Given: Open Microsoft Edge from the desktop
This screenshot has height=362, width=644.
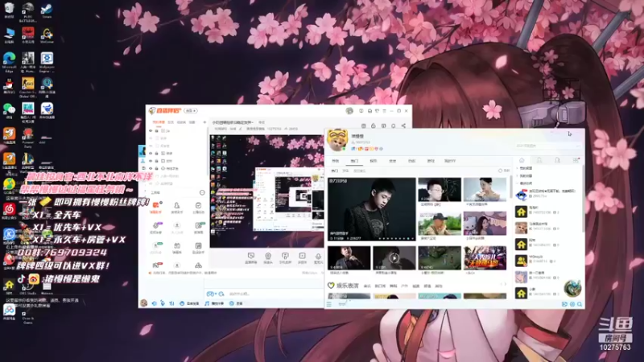Looking at the screenshot, I should [9, 62].
